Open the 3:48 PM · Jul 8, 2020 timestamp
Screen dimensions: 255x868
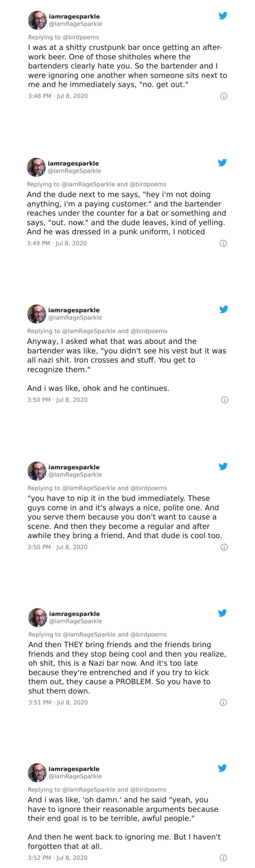click(x=58, y=96)
